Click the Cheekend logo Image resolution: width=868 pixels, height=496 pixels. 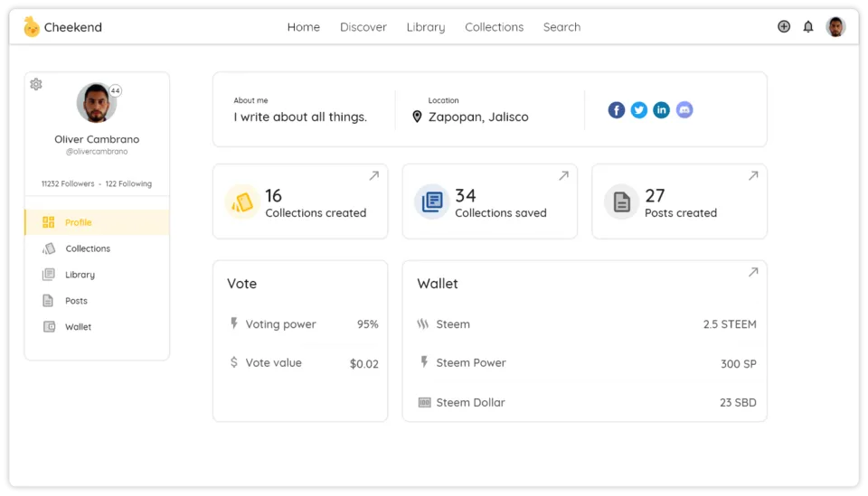pyautogui.click(x=62, y=27)
